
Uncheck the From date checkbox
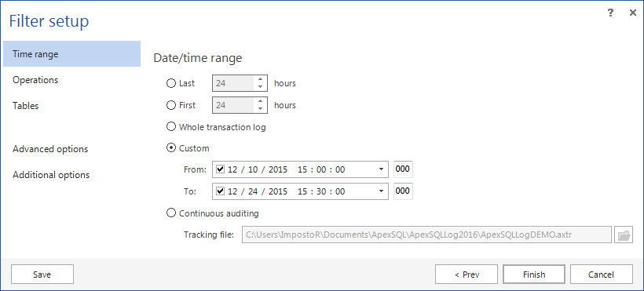pos(221,169)
